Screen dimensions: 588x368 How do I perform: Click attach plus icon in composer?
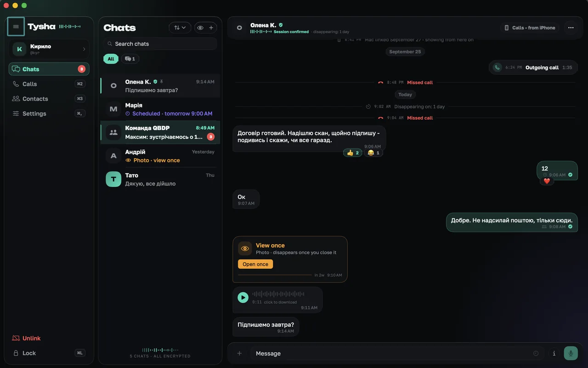tap(239, 353)
